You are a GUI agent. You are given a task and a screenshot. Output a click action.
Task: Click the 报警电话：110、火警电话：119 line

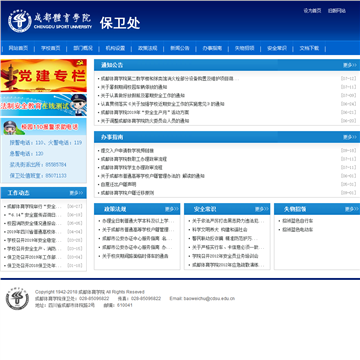(x=46, y=143)
